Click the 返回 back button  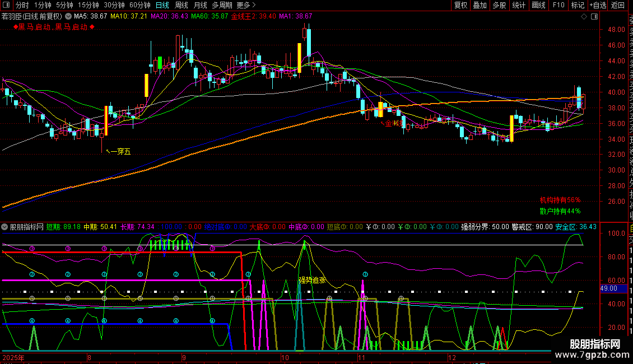tap(618, 5)
